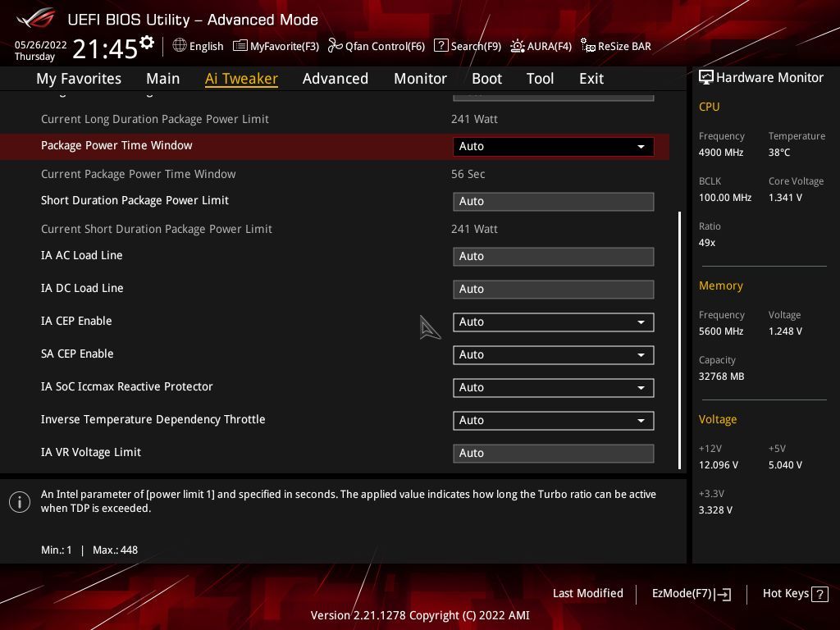840x630 pixels.
Task: Click the Current Long Duration Package Power Limit label
Action: pos(155,119)
